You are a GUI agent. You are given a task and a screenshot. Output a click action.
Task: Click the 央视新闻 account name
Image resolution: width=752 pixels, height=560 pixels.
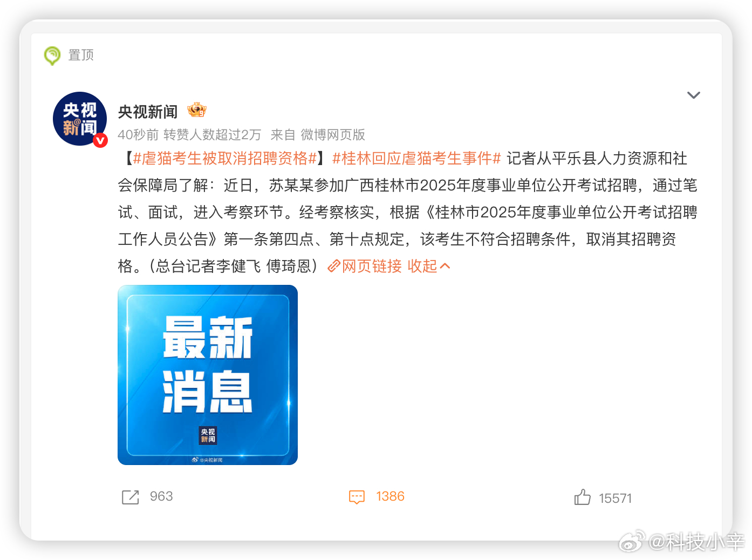pos(148,112)
